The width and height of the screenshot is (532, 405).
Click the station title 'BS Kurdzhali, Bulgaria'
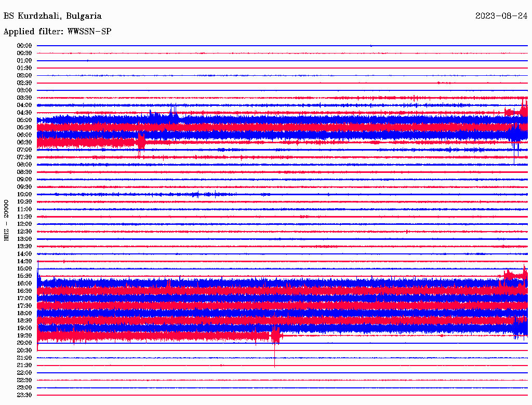52,16
